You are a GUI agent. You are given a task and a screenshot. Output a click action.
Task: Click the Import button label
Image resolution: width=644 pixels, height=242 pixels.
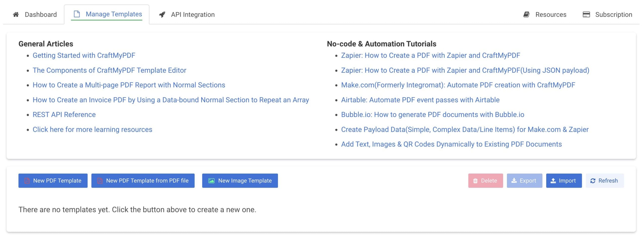[567, 181]
